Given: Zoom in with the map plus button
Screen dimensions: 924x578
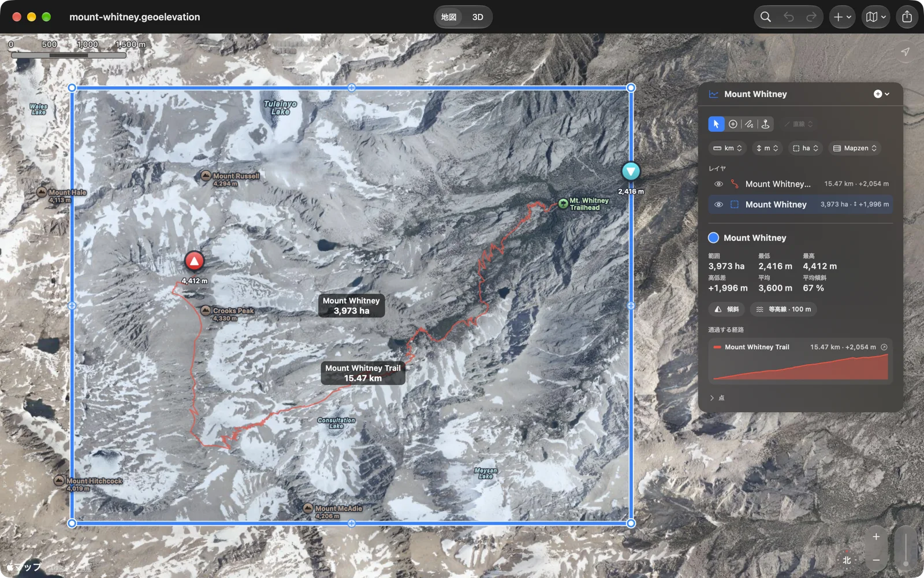Looking at the screenshot, I should [876, 537].
